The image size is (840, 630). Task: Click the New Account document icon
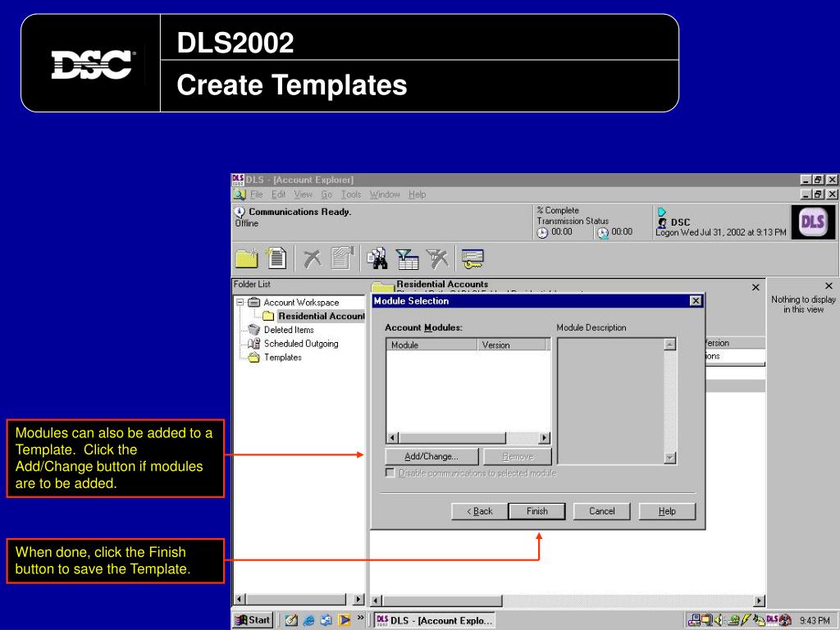tap(276, 258)
